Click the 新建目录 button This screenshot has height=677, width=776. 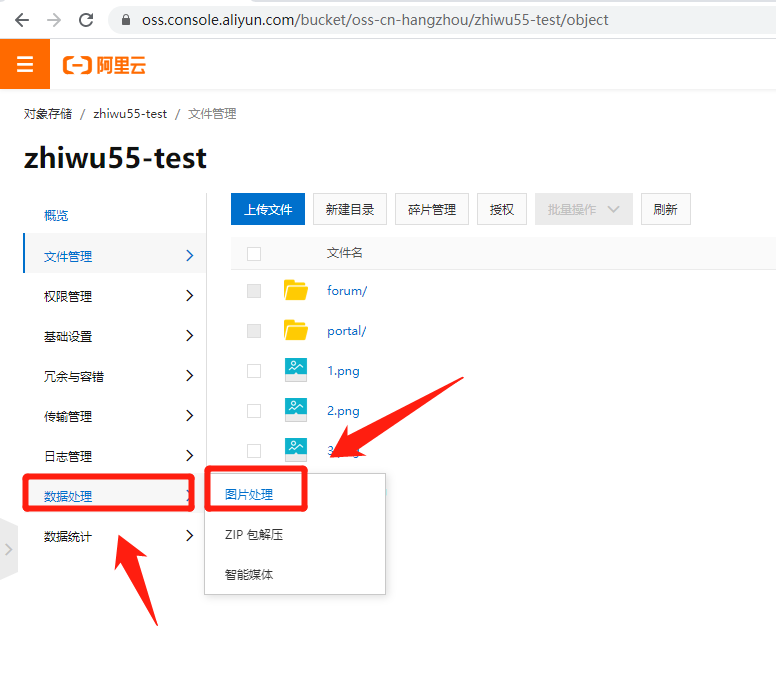(350, 209)
